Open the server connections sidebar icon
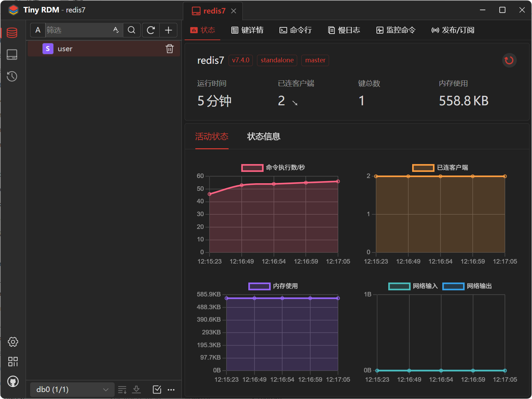Screen dimensions: 532x399 12,54
